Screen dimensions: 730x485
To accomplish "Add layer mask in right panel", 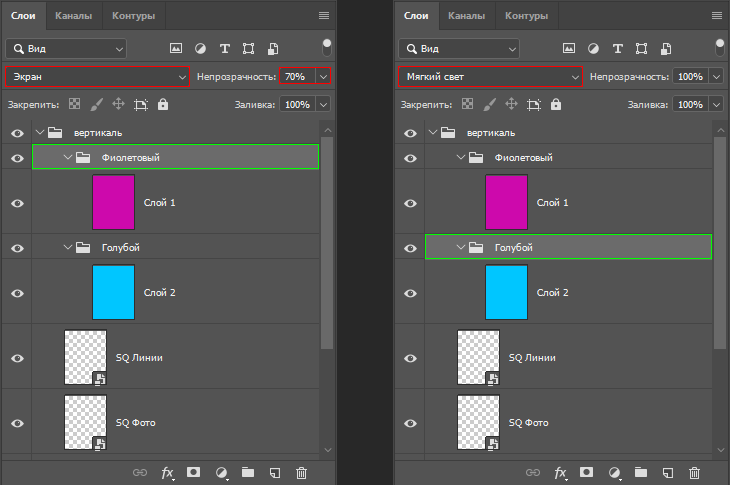I will point(587,472).
